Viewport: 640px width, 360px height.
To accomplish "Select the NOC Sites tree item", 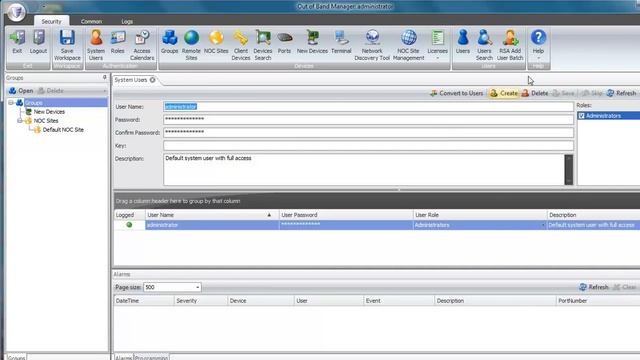I will [x=46, y=120].
